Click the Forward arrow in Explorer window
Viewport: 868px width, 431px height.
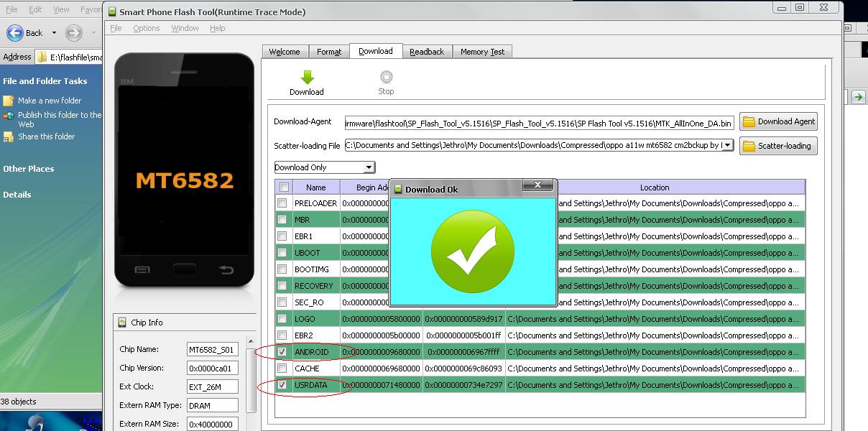coord(73,33)
